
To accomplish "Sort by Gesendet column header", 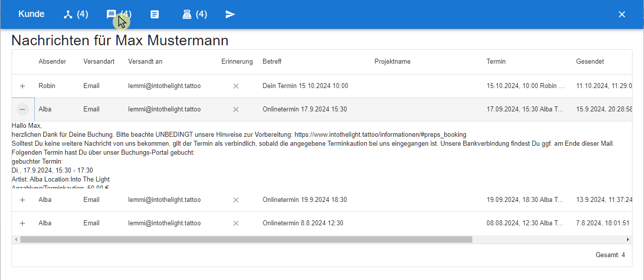I will pos(590,62).
